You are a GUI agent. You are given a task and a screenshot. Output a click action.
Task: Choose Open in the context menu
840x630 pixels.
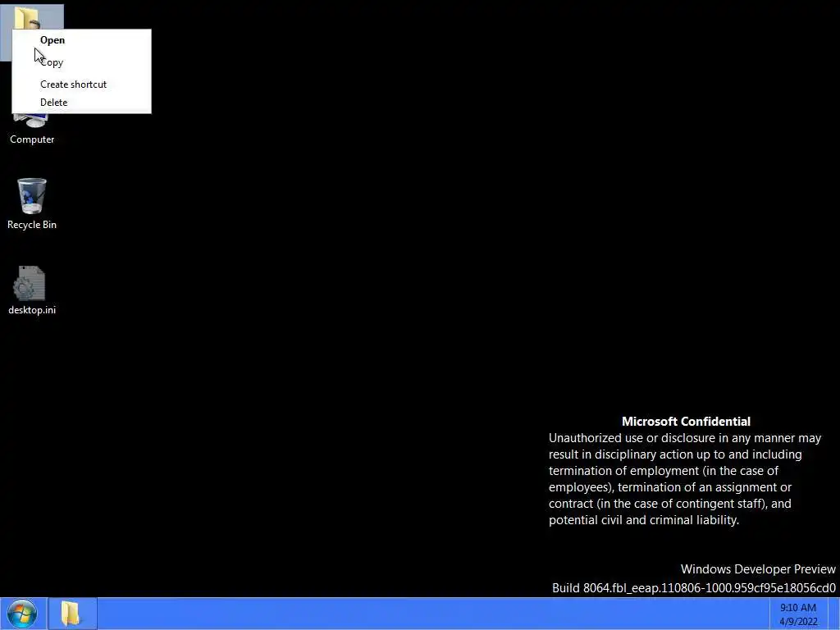pyautogui.click(x=81, y=40)
